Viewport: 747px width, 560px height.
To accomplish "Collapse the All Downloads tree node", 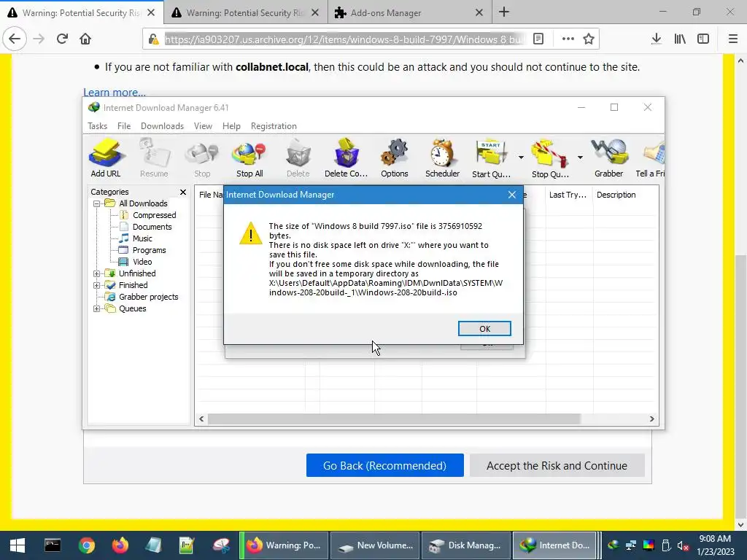I will pos(97,204).
